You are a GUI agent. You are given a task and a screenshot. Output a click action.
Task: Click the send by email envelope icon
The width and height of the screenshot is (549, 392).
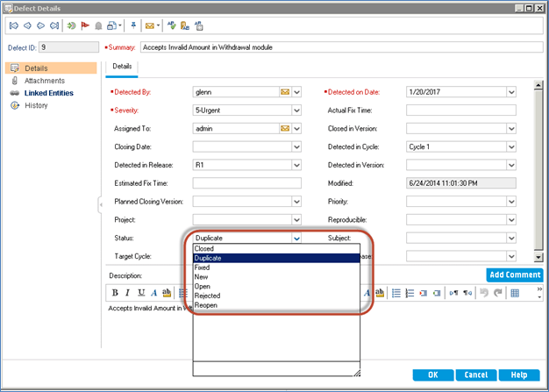click(150, 25)
